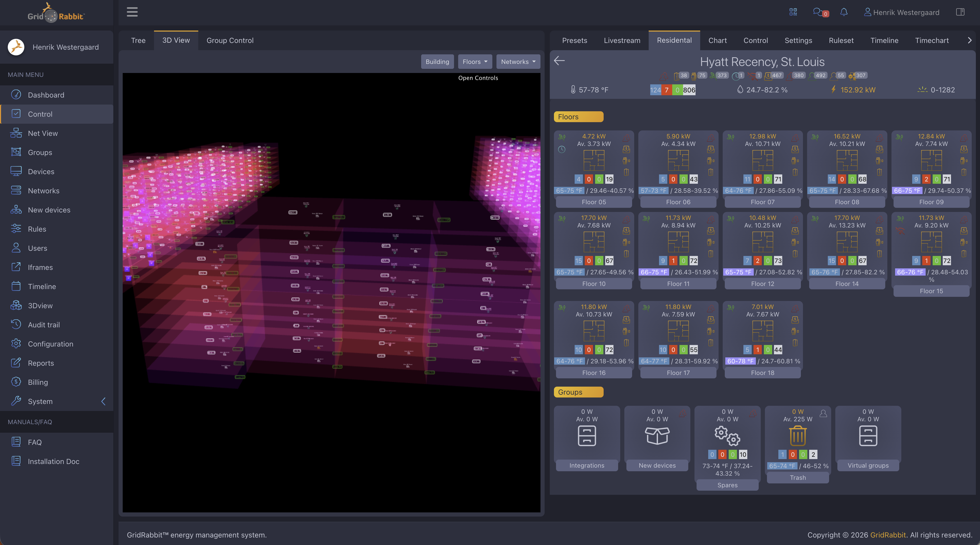Click the Groups section header
The image size is (980, 545).
[x=578, y=392]
